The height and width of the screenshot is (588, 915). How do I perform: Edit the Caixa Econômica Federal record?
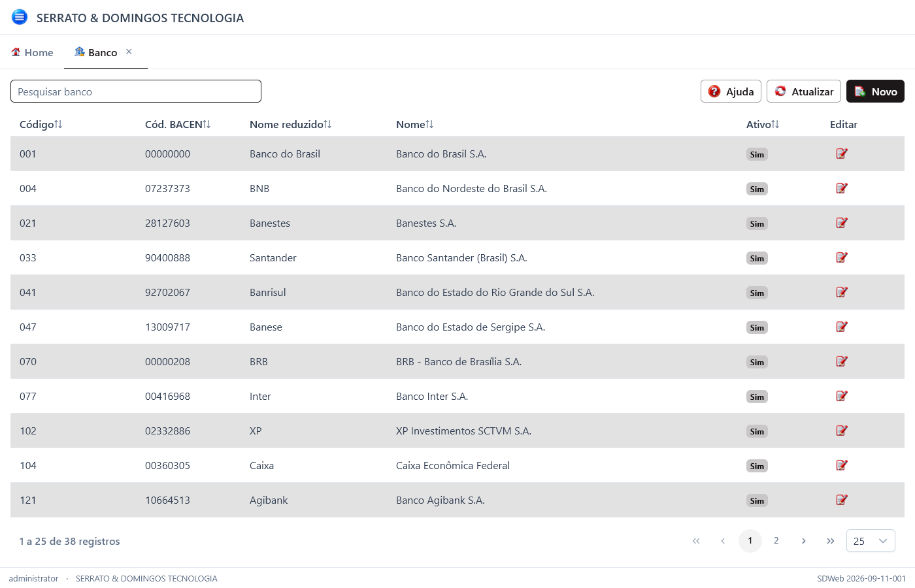click(x=842, y=465)
